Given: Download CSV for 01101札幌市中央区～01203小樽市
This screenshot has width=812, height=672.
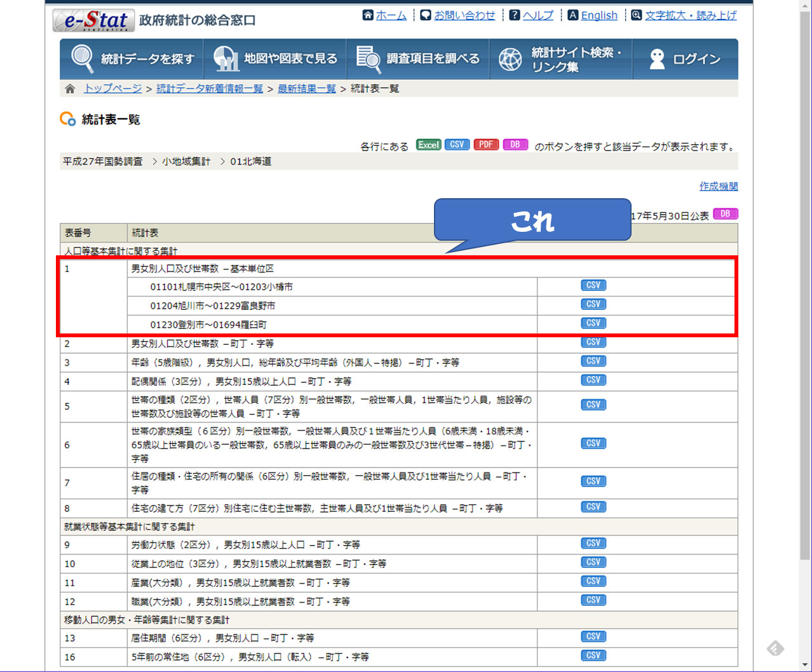Looking at the screenshot, I should tap(593, 286).
